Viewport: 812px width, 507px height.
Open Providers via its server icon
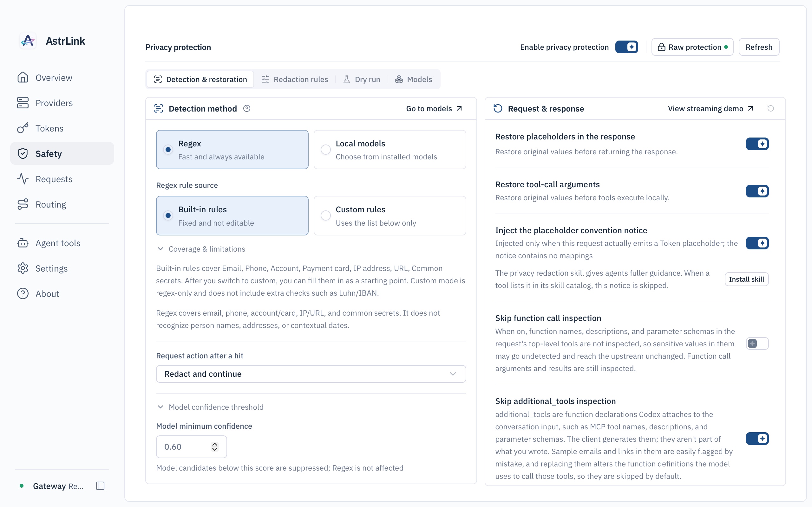[x=23, y=103]
